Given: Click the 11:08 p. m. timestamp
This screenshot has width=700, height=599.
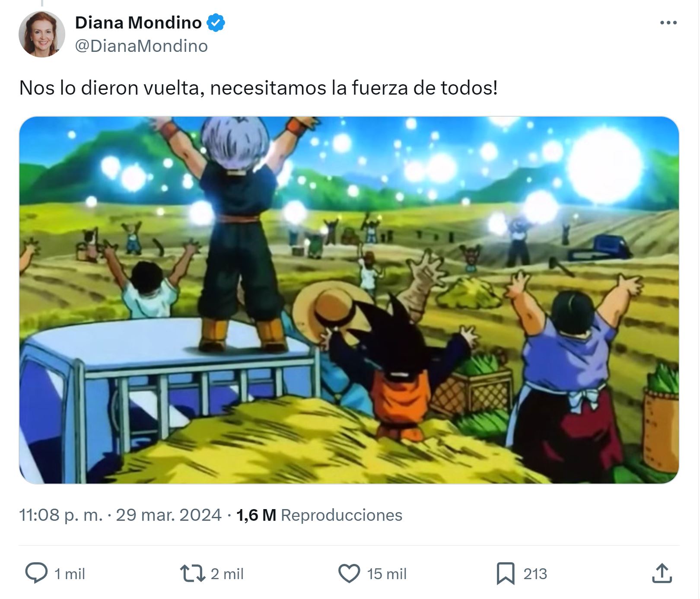Looking at the screenshot, I should pyautogui.click(x=61, y=515).
